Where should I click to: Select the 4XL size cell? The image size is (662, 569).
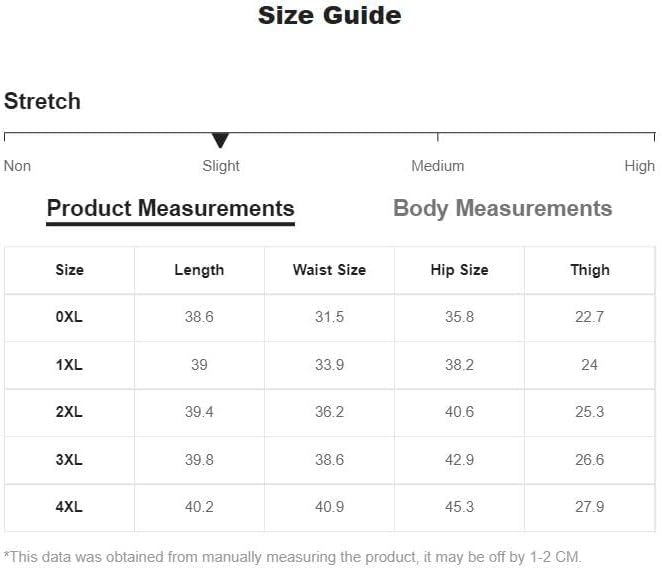click(69, 507)
